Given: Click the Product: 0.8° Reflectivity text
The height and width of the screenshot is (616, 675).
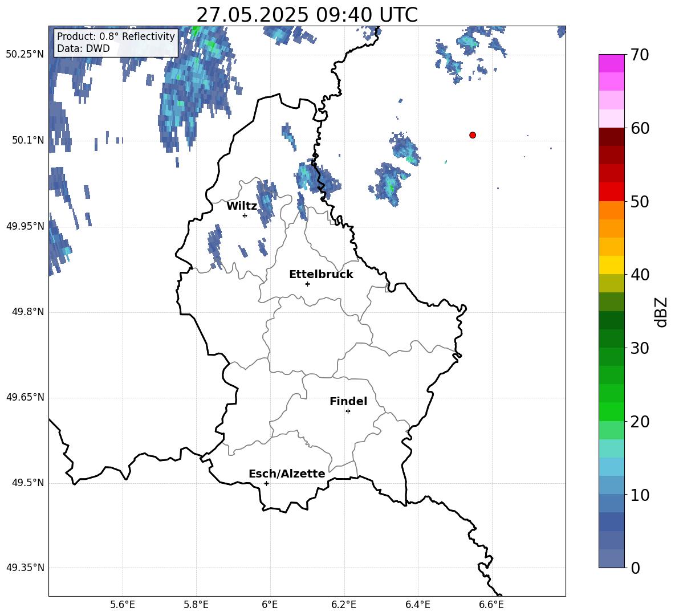Looking at the screenshot, I should pyautogui.click(x=116, y=36).
